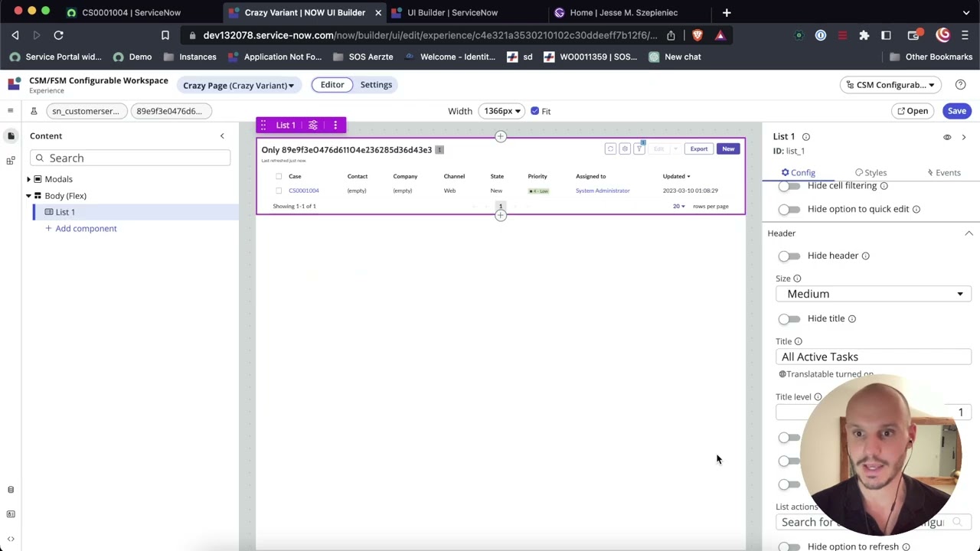Click info icon beside Hide cell filtering

pos(884,186)
